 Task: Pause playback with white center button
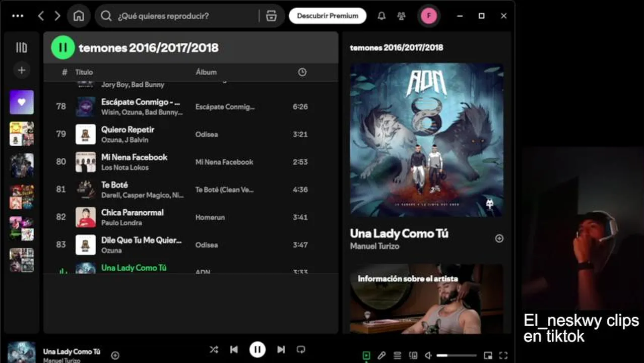tap(257, 349)
